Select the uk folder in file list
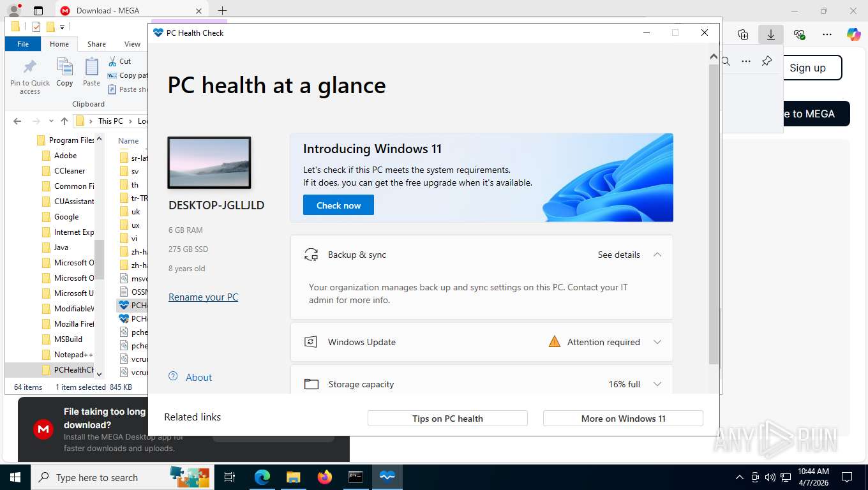Image resolution: width=868 pixels, height=490 pixels. coord(135,211)
